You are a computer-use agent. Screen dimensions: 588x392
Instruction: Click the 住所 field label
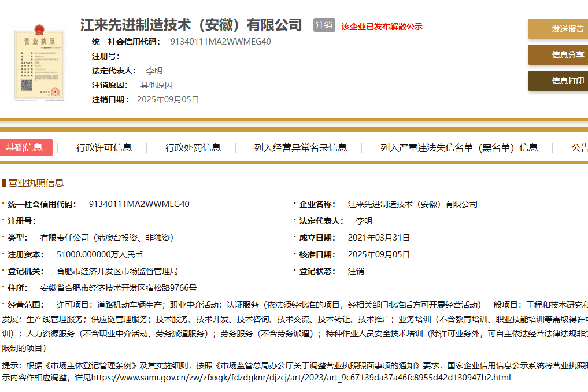17,288
